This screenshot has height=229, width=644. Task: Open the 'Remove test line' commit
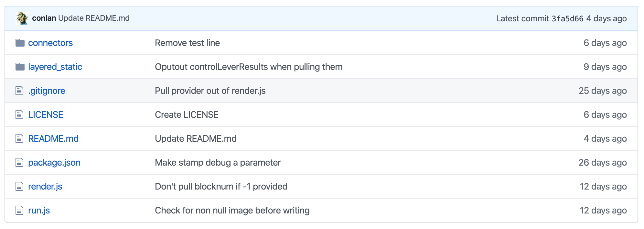coord(188,43)
